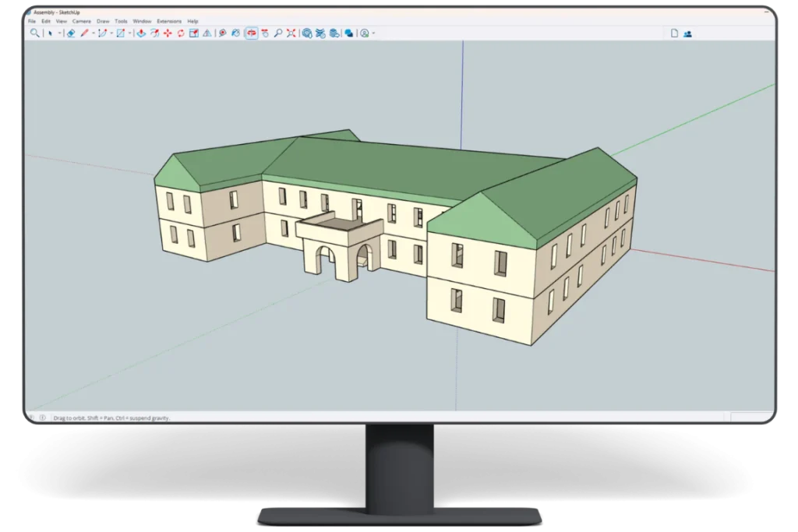Open the user account profile icon
Viewport: 798px width, 532px height.
pos(365,33)
